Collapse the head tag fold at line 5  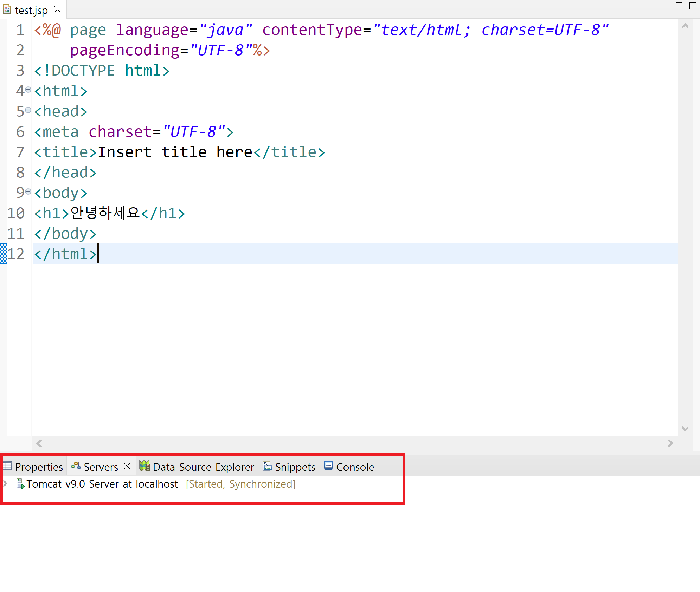coord(28,110)
